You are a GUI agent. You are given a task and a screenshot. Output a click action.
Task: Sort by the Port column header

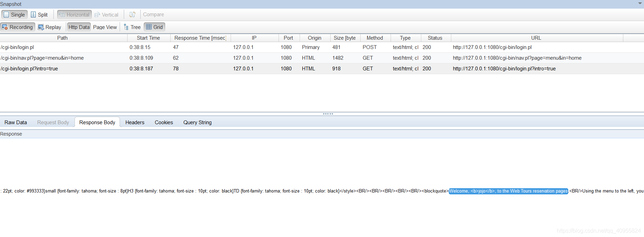(289, 38)
